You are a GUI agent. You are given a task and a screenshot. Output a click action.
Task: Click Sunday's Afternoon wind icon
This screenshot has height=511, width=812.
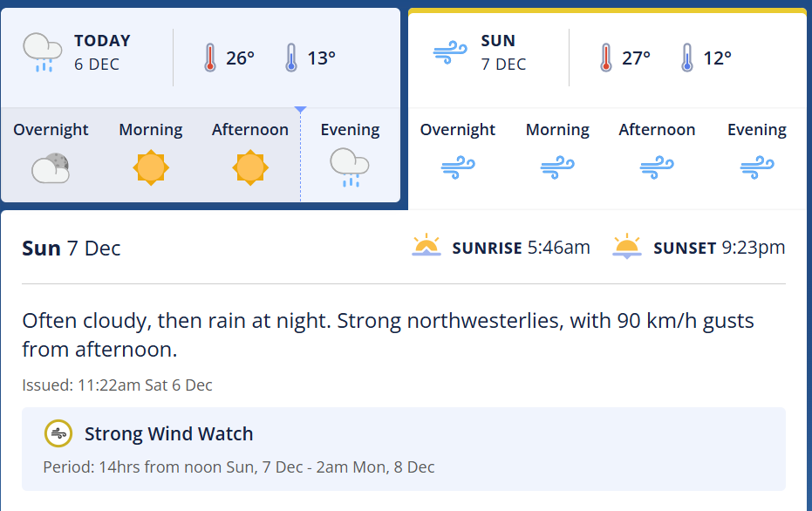[x=657, y=167]
